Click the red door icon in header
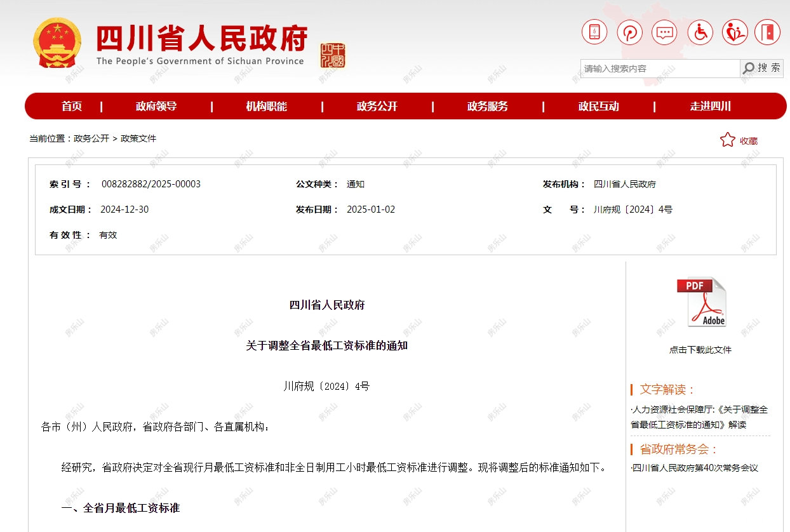790x532 pixels. coord(768,32)
